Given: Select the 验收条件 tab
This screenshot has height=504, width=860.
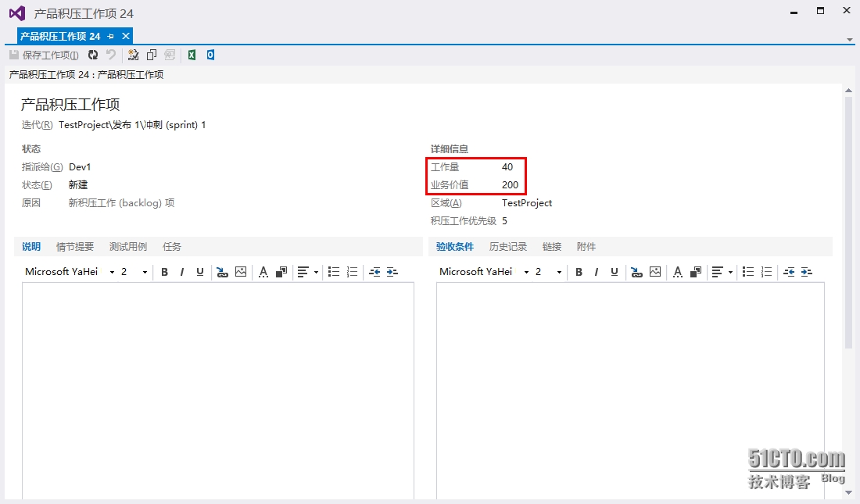Looking at the screenshot, I should click(455, 247).
